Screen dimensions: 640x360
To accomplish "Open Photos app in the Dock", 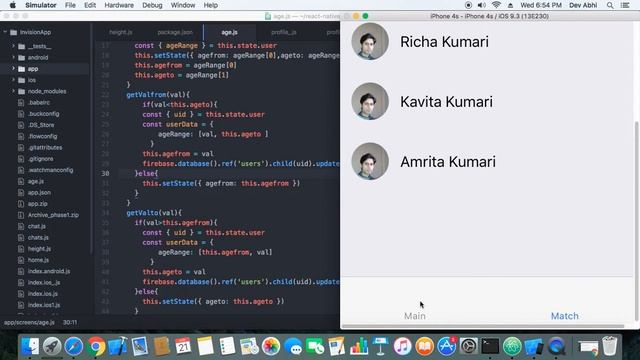I will tap(271, 346).
